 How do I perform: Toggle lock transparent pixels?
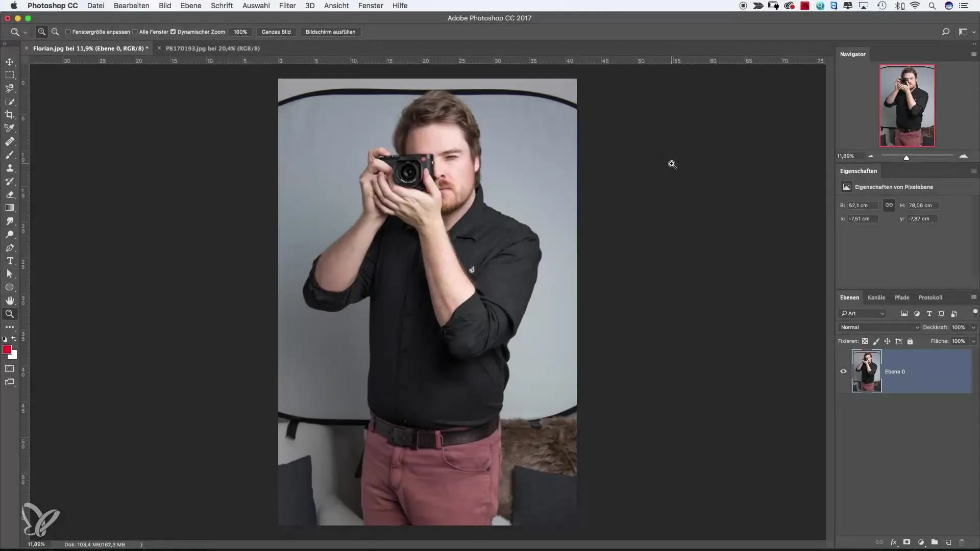[x=865, y=341]
